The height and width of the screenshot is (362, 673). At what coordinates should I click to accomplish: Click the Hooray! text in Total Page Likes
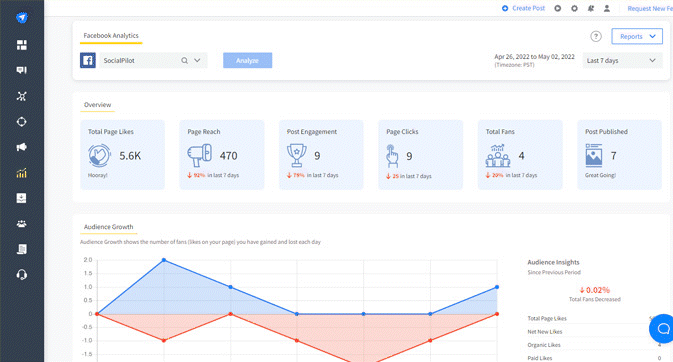click(x=97, y=175)
